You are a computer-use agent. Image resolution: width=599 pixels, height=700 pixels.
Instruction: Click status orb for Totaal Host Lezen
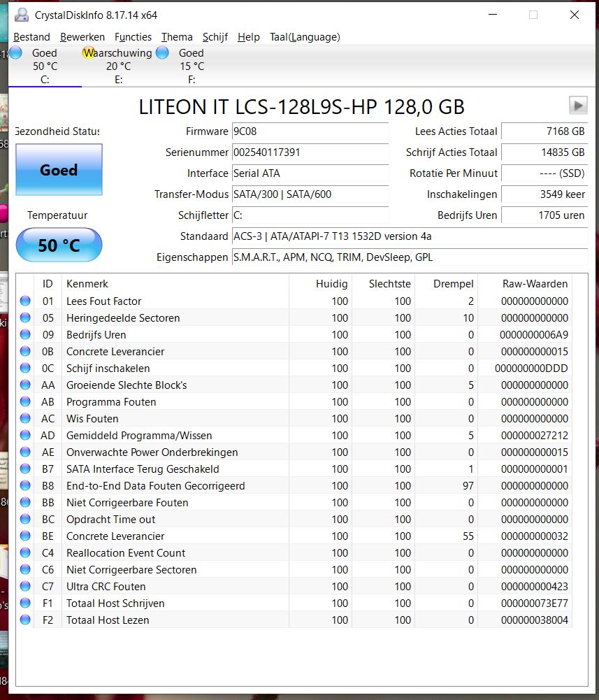[x=25, y=620]
